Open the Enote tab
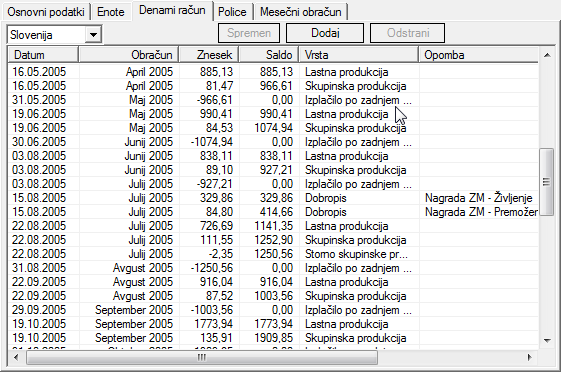 pos(111,12)
